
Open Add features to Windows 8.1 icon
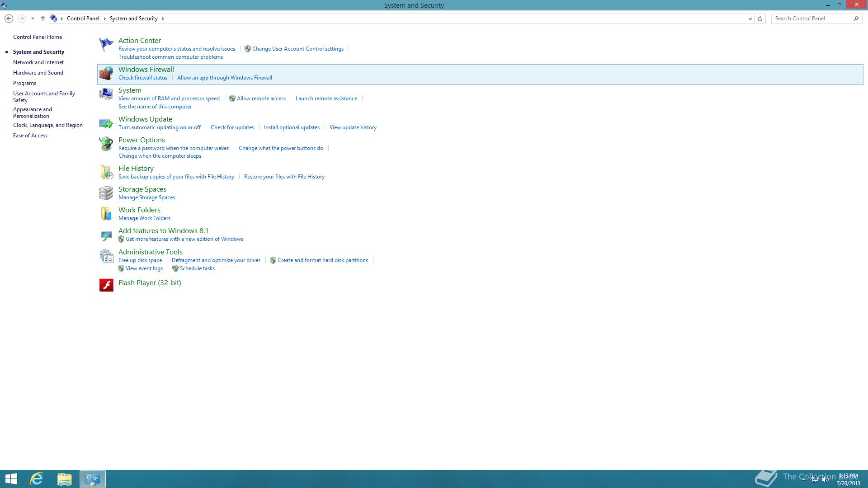[106, 235]
